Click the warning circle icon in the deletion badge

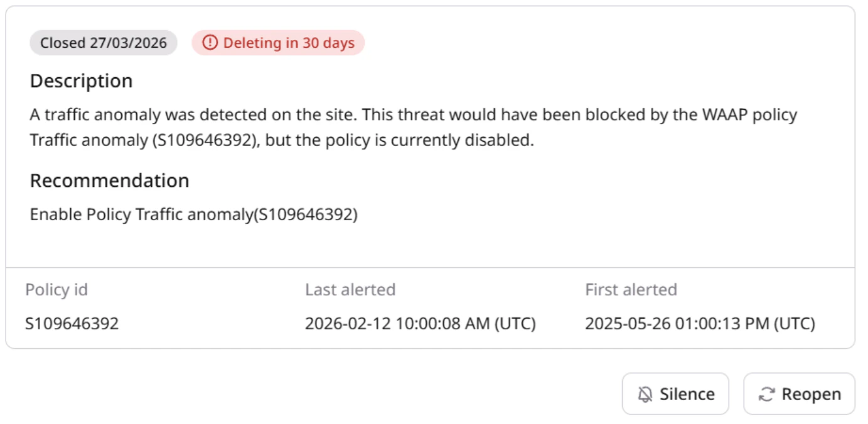tap(210, 43)
